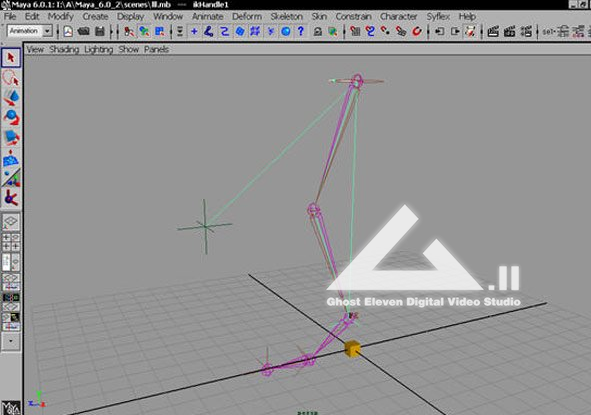Open the Skin menu
This screenshot has width=591, height=415.
(x=319, y=17)
